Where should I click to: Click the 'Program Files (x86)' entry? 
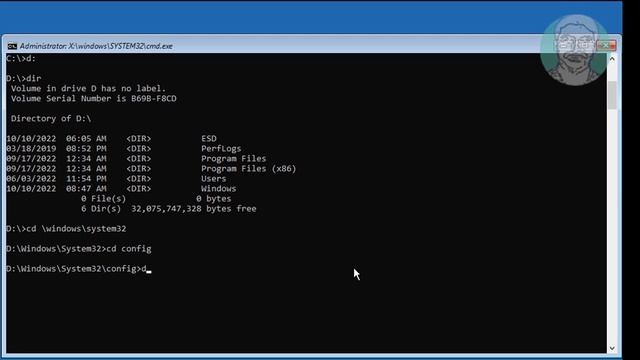(x=249, y=169)
